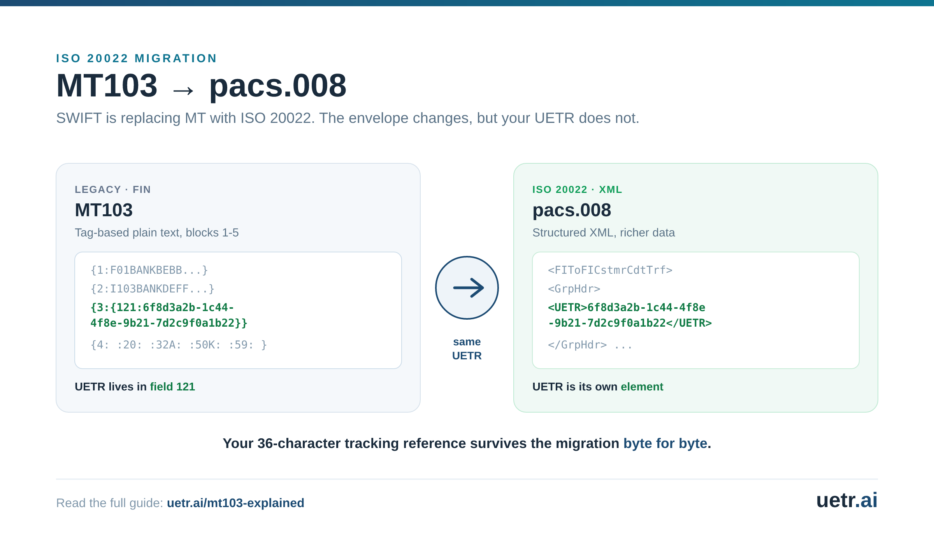Image resolution: width=934 pixels, height=560 pixels.
Task: Click 'Structured XML, richer data' description
Action: tap(604, 233)
